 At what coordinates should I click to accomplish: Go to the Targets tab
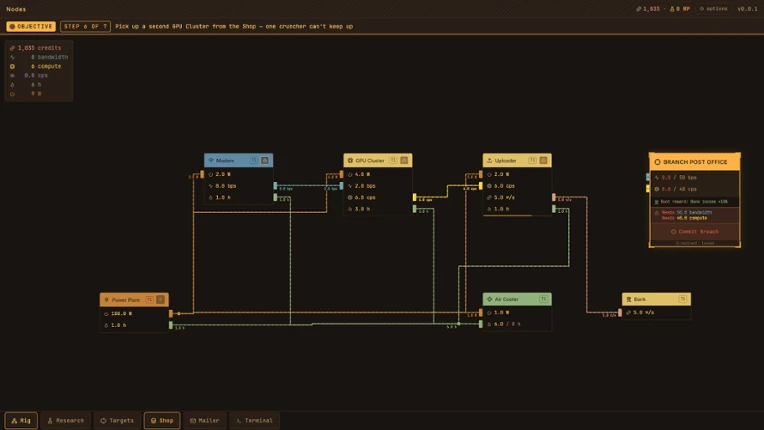tap(117, 420)
